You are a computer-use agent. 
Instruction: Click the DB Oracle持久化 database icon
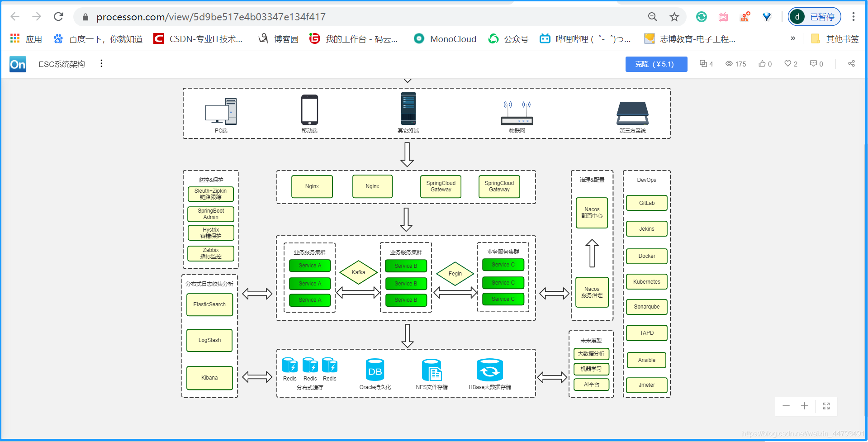(x=375, y=370)
